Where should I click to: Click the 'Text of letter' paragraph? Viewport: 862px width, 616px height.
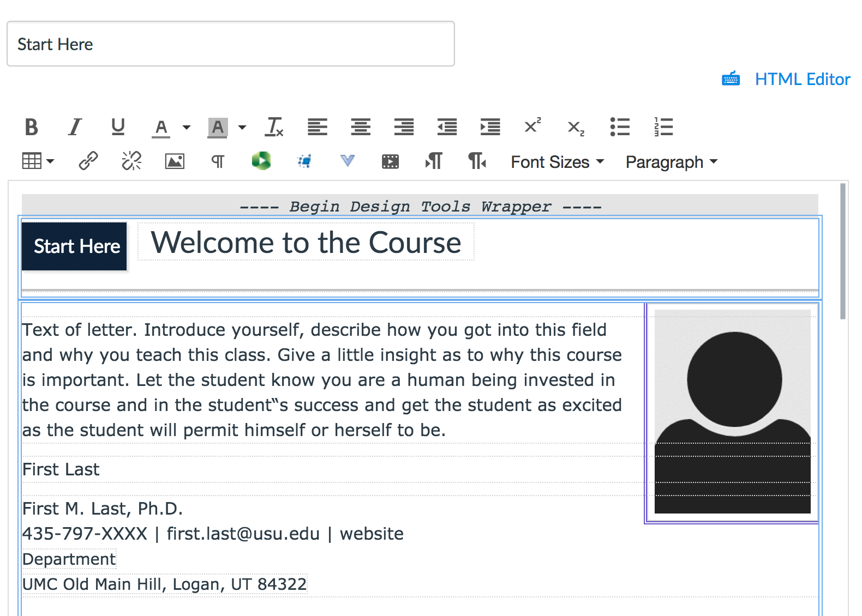point(322,380)
